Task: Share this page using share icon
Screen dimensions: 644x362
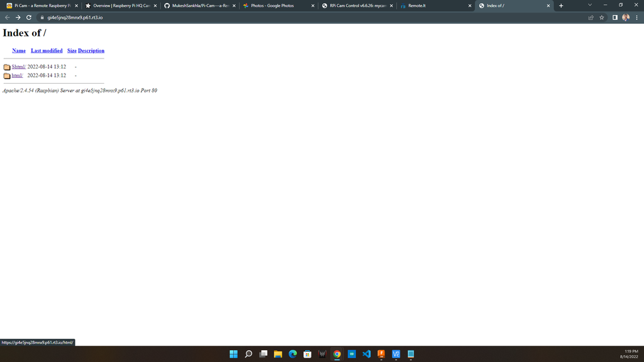Action: click(x=591, y=18)
